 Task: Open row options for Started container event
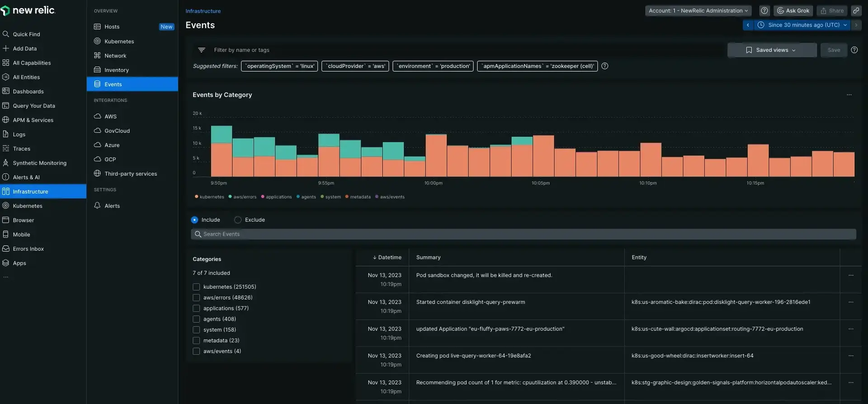coord(850,302)
